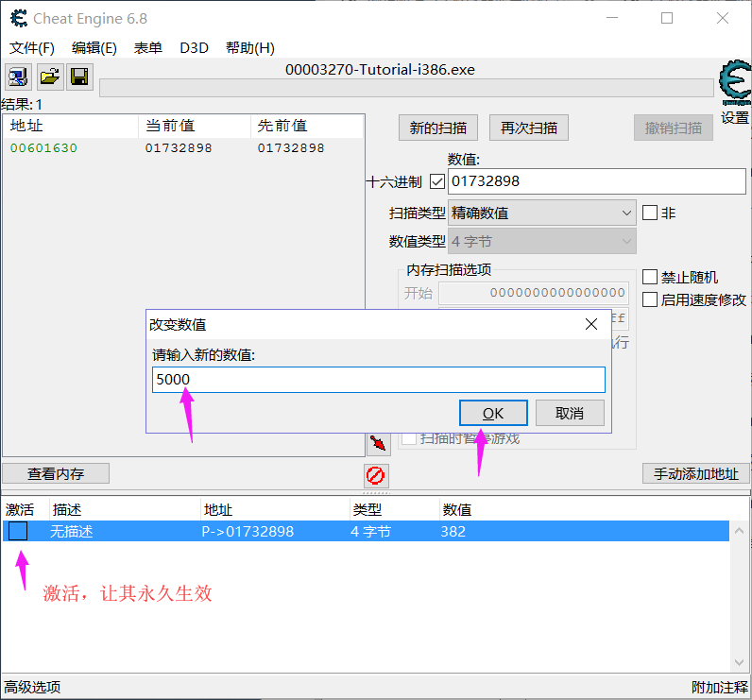Toggle the 十六进制 hex checkbox
The width and height of the screenshot is (752, 700).
[437, 181]
